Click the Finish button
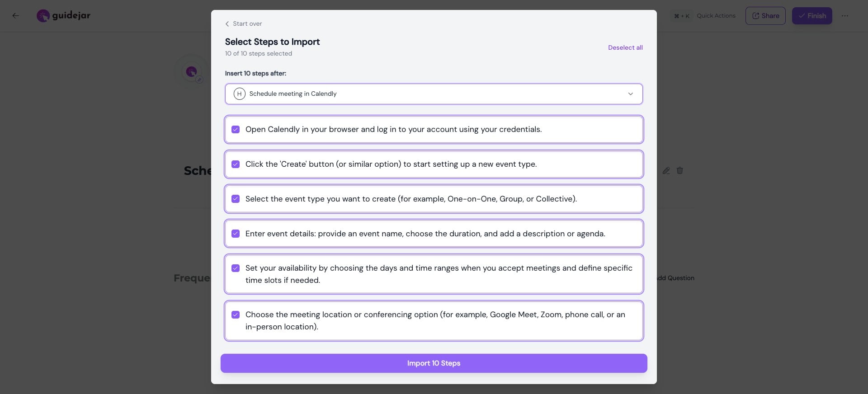868x394 pixels. point(812,16)
